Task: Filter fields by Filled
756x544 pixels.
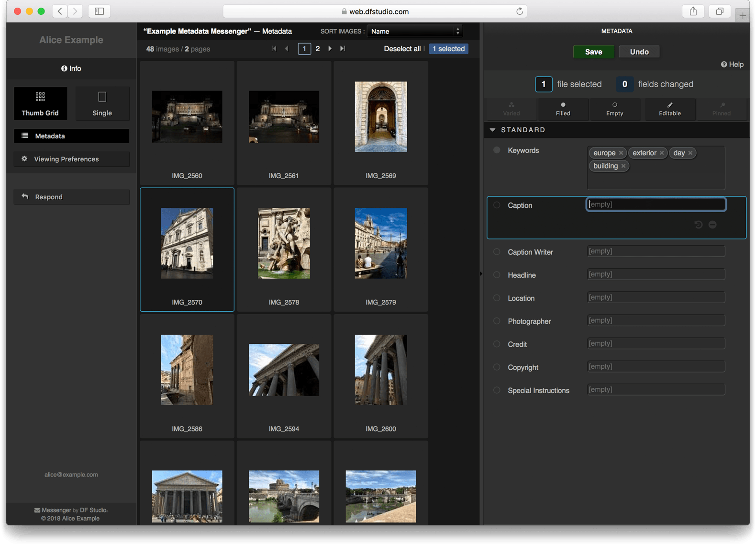Action: [563, 109]
